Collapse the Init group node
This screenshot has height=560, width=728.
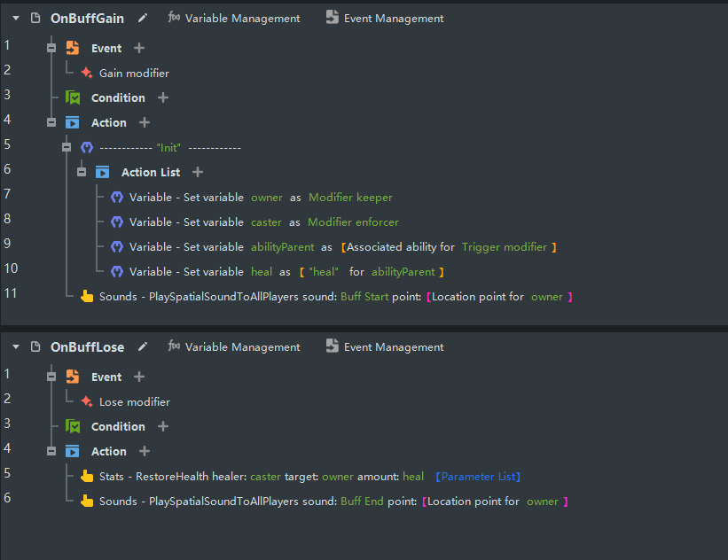coord(67,147)
